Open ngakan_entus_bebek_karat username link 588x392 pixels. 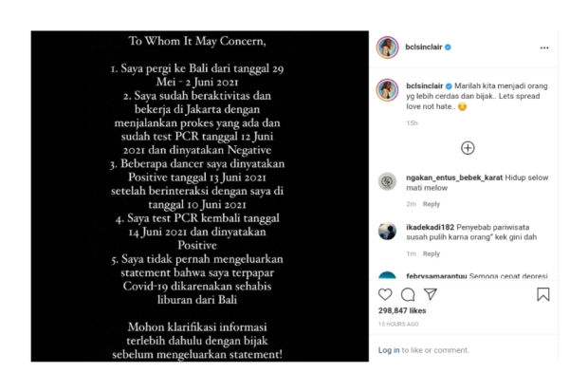tap(454, 177)
